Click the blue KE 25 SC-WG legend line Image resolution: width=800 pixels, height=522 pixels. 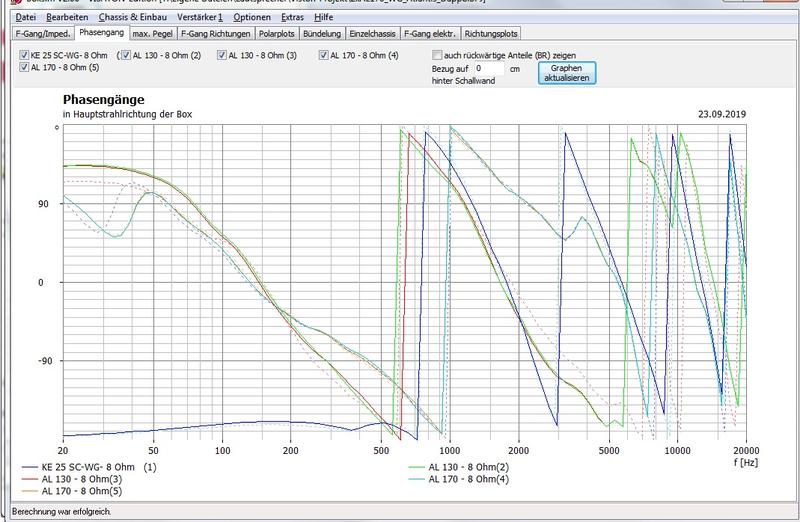click(30, 467)
